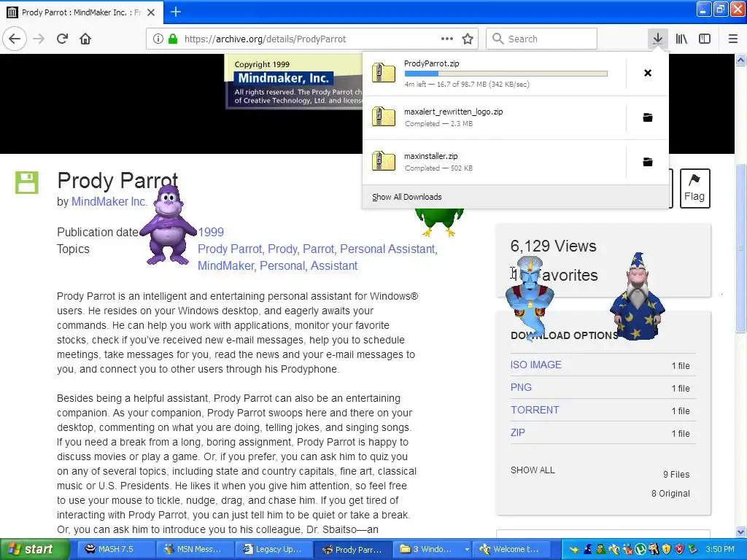Click the red shield alert tray icon
Screen dimensions: 747x560
coord(679,549)
